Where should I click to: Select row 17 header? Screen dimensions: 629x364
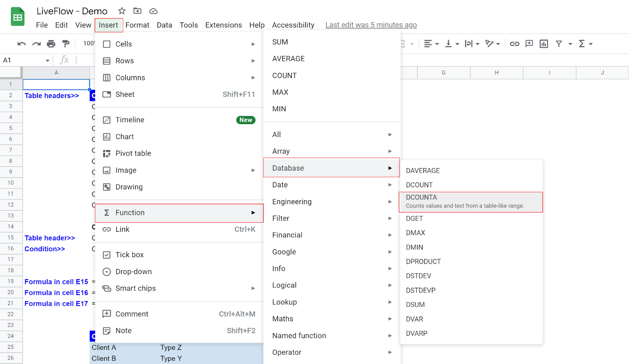click(x=11, y=260)
